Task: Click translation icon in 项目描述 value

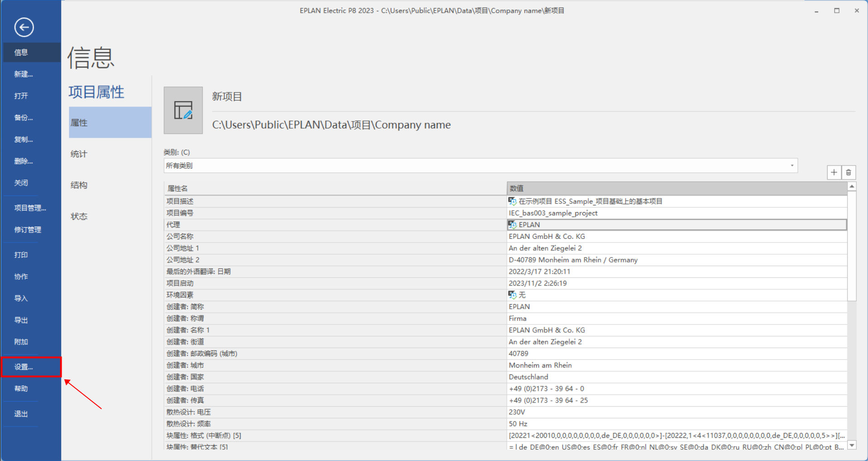Action: pyautogui.click(x=512, y=201)
